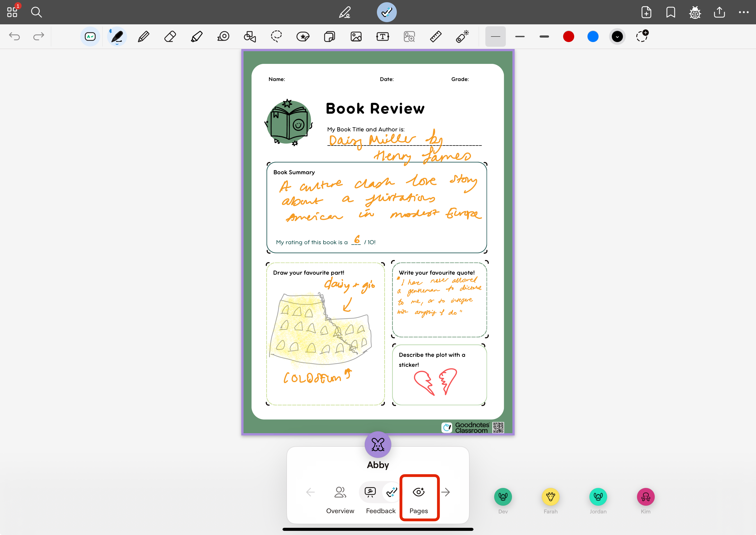Image resolution: width=756 pixels, height=535 pixels.
Task: Select the Lasso selection tool
Action: (276, 37)
